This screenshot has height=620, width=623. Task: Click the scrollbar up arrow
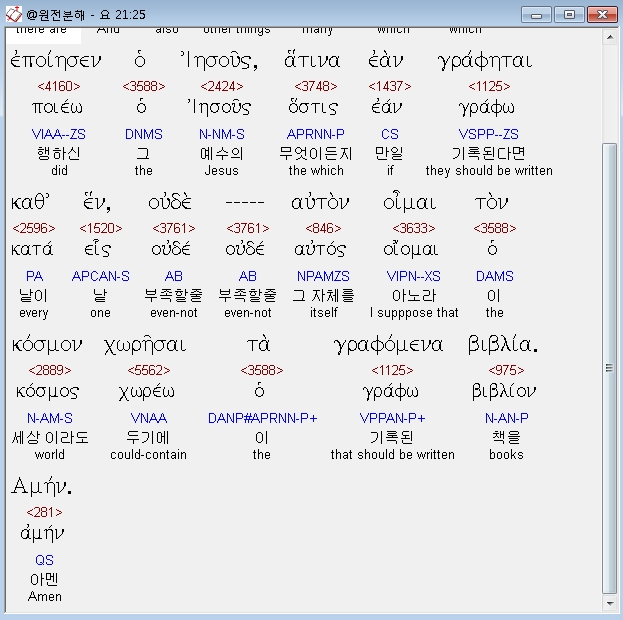point(609,38)
